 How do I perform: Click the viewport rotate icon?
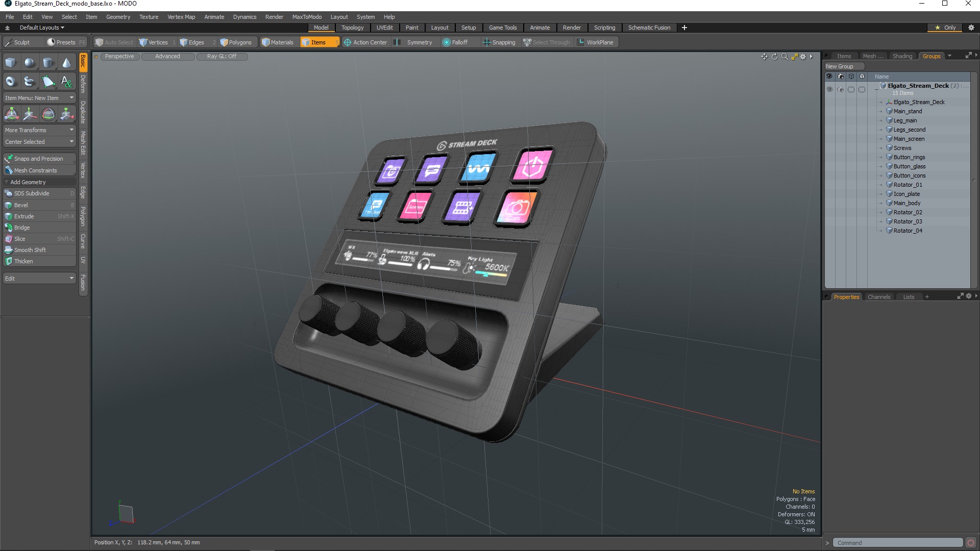(774, 57)
